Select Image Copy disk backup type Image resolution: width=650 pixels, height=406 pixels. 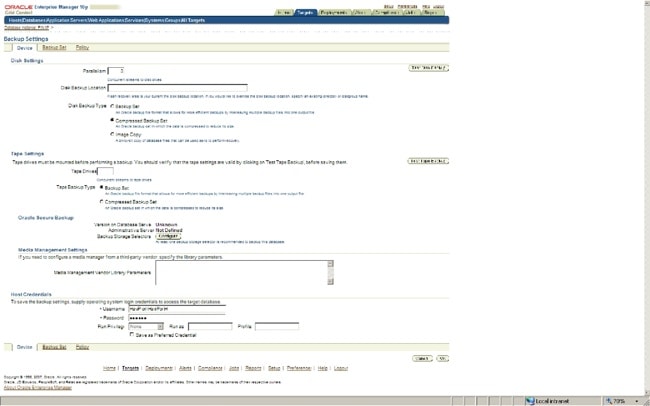point(112,134)
